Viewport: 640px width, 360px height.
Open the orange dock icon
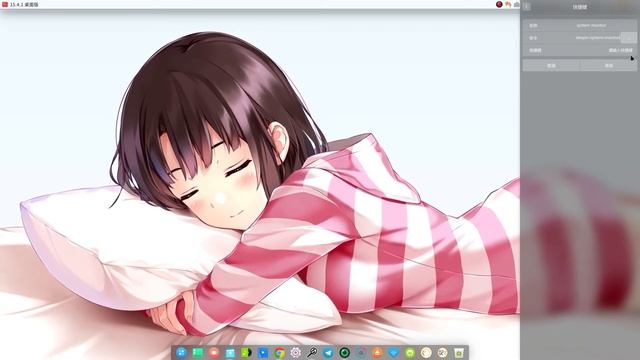point(377,353)
